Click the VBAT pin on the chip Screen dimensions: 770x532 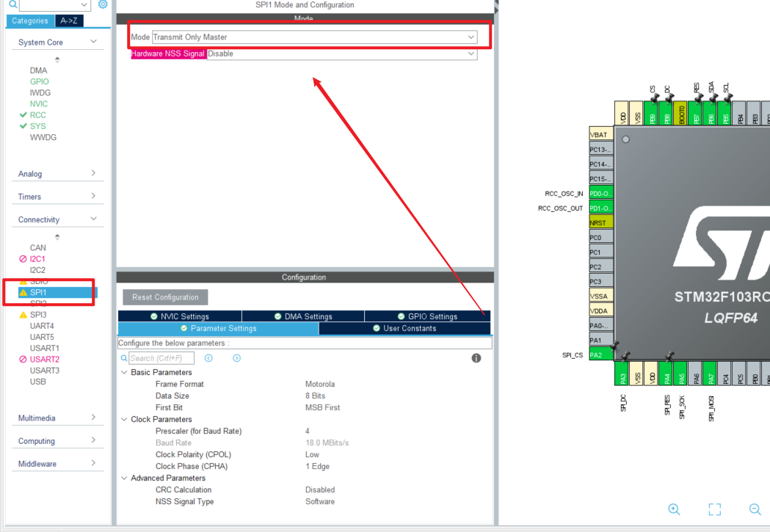[x=601, y=134]
